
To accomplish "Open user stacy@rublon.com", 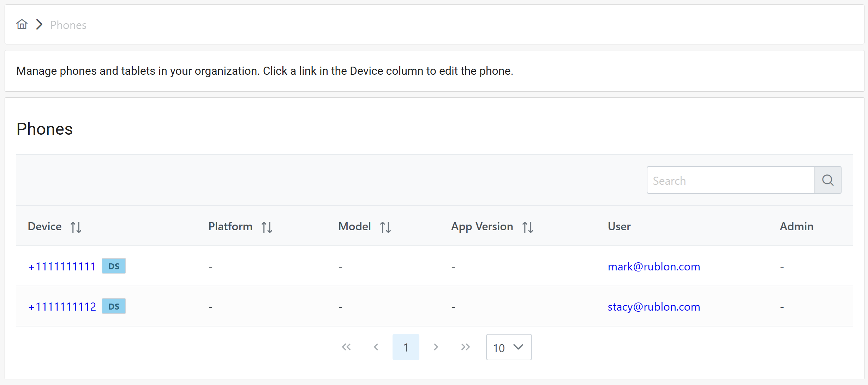I will click(x=654, y=307).
